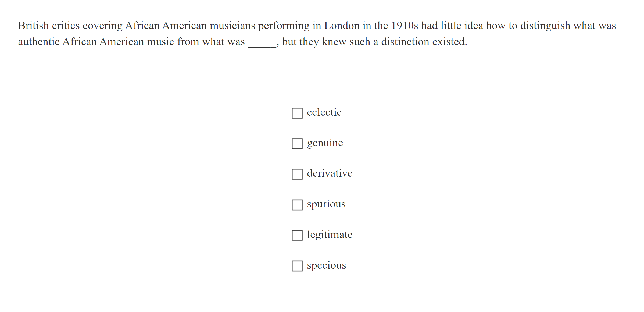Click the answer text "specious"
This screenshot has height=312, width=644.
click(327, 265)
